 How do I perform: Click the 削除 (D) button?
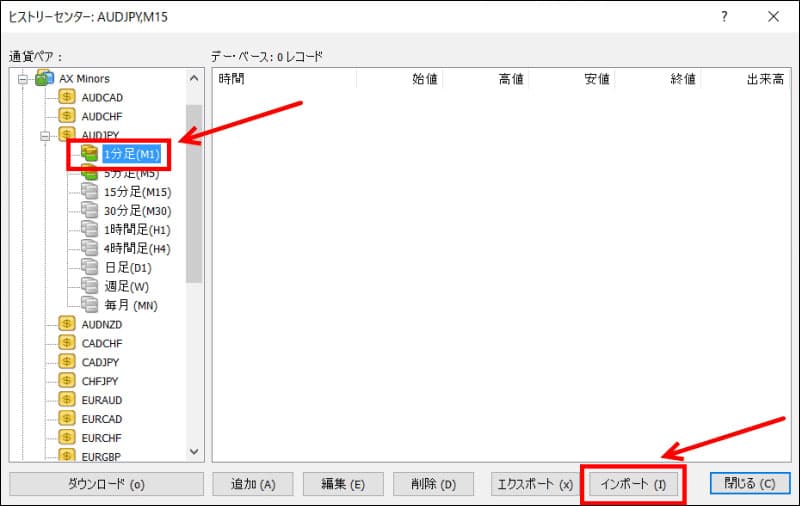pyautogui.click(x=433, y=484)
